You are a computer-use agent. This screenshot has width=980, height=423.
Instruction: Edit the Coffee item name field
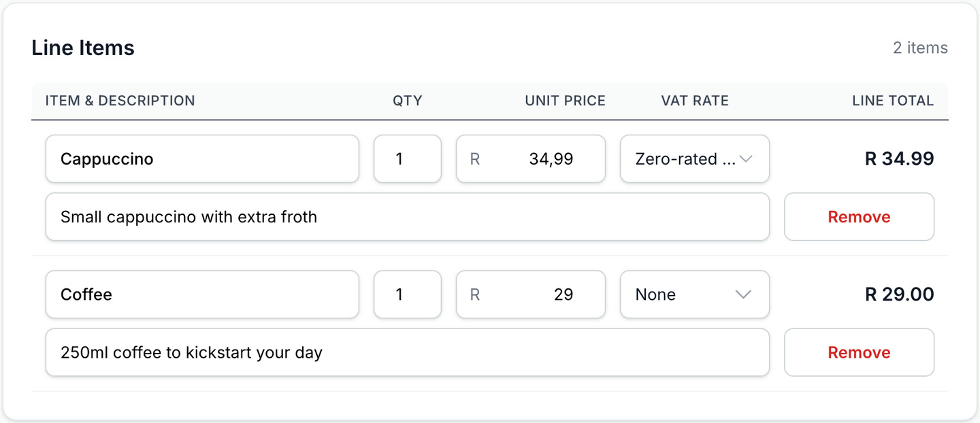point(202,294)
